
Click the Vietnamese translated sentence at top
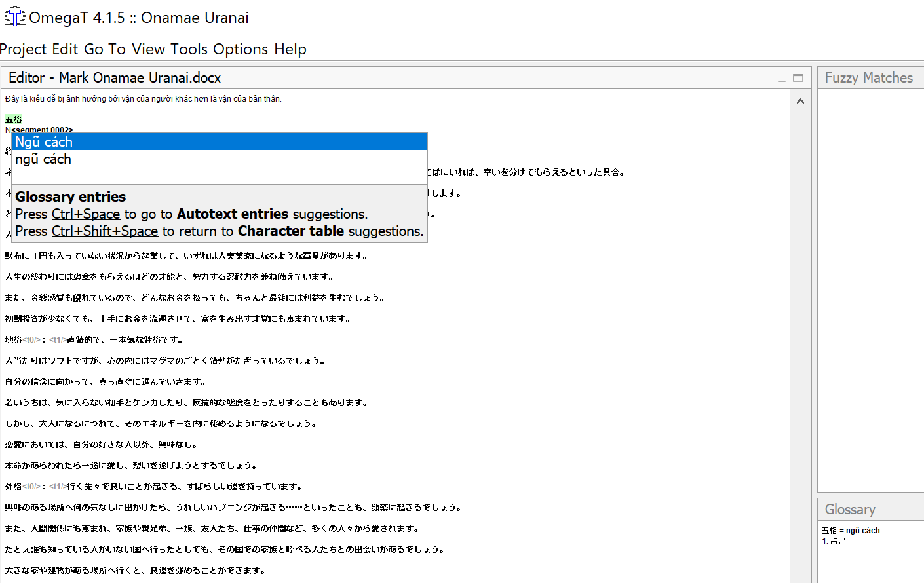(144, 99)
